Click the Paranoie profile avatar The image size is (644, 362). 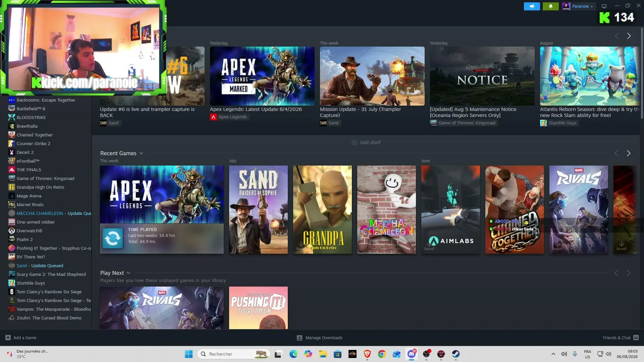[x=566, y=6]
